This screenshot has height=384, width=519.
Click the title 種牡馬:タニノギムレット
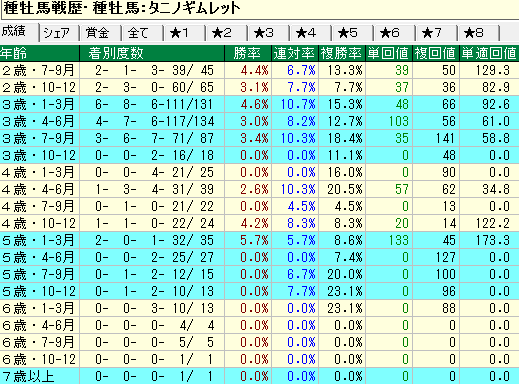pyautogui.click(x=167, y=8)
